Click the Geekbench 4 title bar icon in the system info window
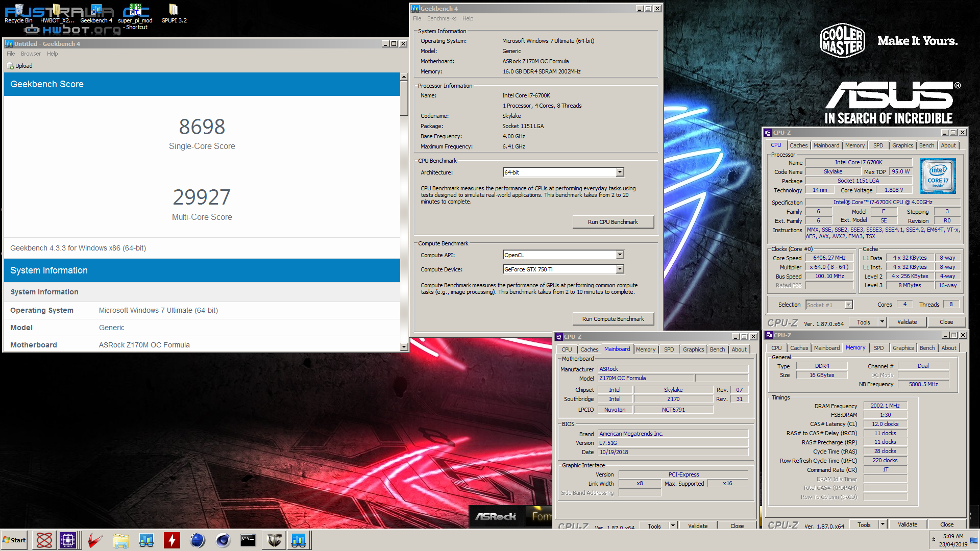The image size is (980, 551). (x=415, y=9)
